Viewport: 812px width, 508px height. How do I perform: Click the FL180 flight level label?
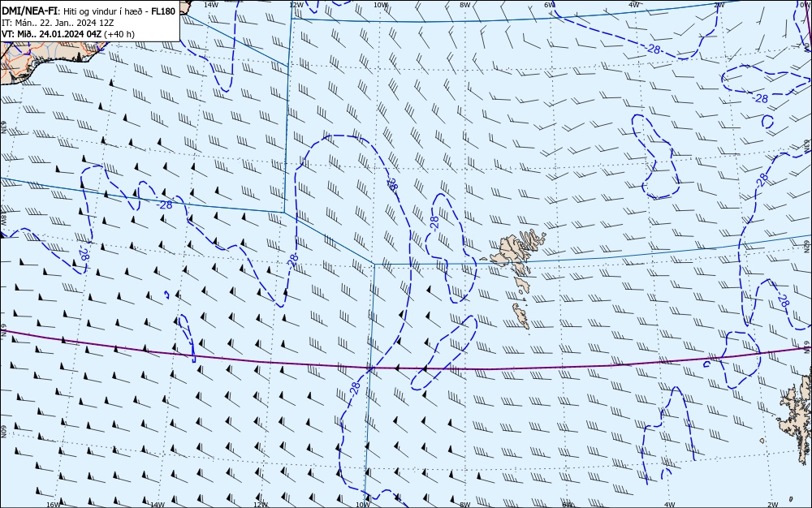coord(163,11)
